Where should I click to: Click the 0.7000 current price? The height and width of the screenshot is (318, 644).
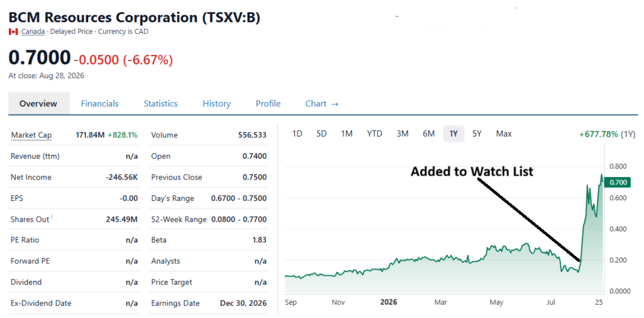(x=40, y=57)
